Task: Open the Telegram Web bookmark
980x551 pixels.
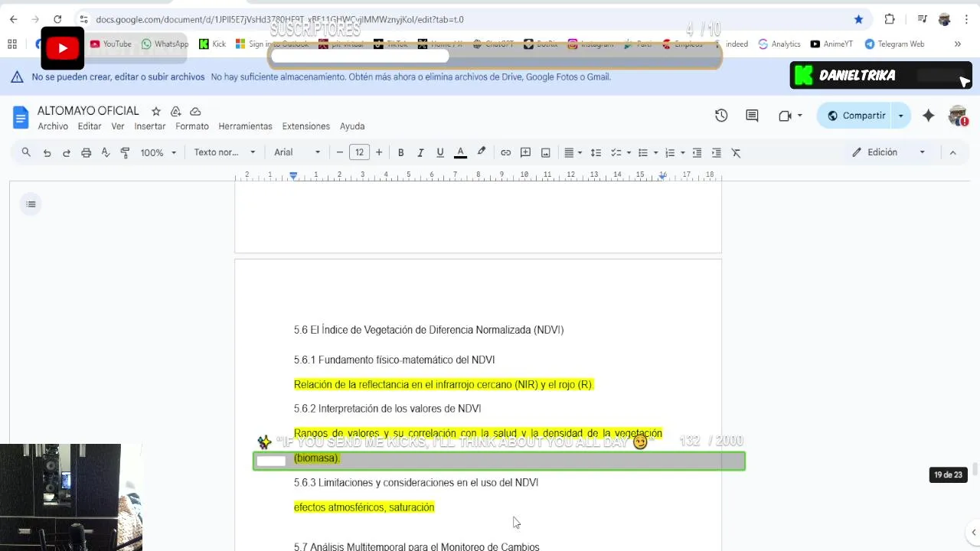Action: pos(894,44)
